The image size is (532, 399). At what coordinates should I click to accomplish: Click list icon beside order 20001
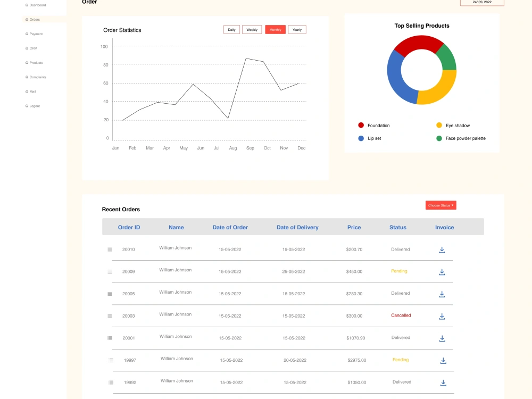point(110,338)
